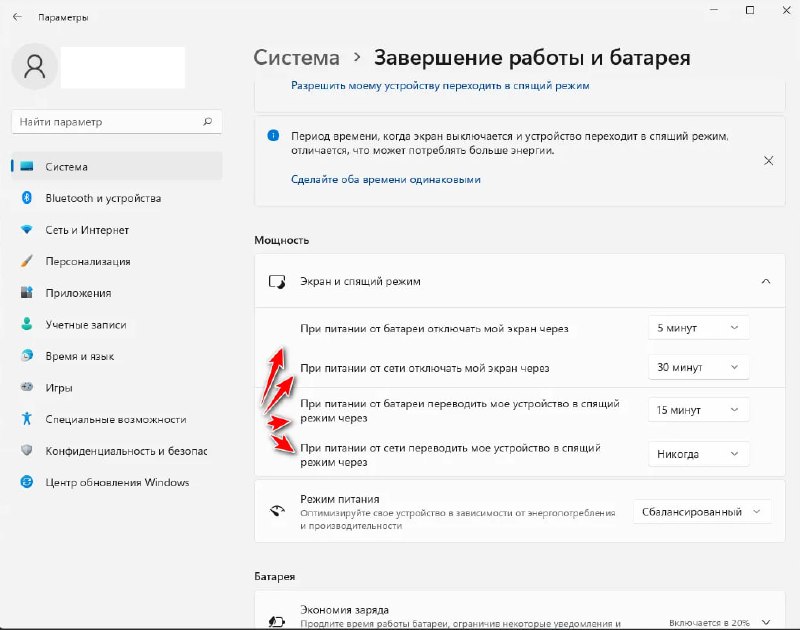Screen dimensions: 800x630
Task: Click the Приложения apps icon
Action: pos(27,292)
